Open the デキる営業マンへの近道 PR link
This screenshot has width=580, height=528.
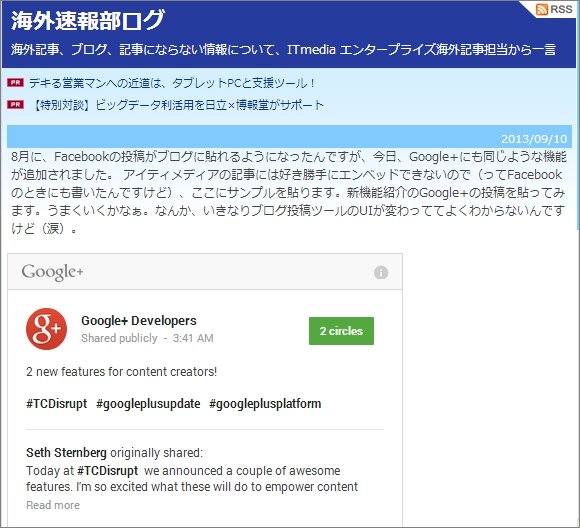tap(172, 83)
